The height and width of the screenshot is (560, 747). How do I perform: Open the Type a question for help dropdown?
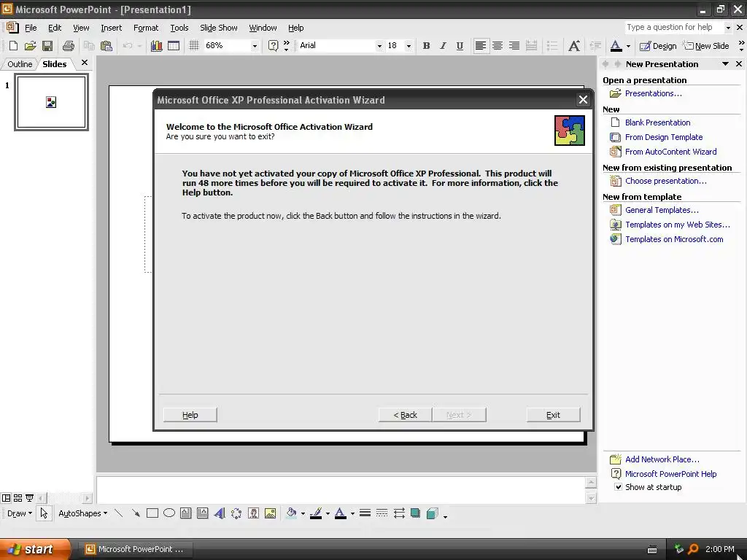pos(728,28)
